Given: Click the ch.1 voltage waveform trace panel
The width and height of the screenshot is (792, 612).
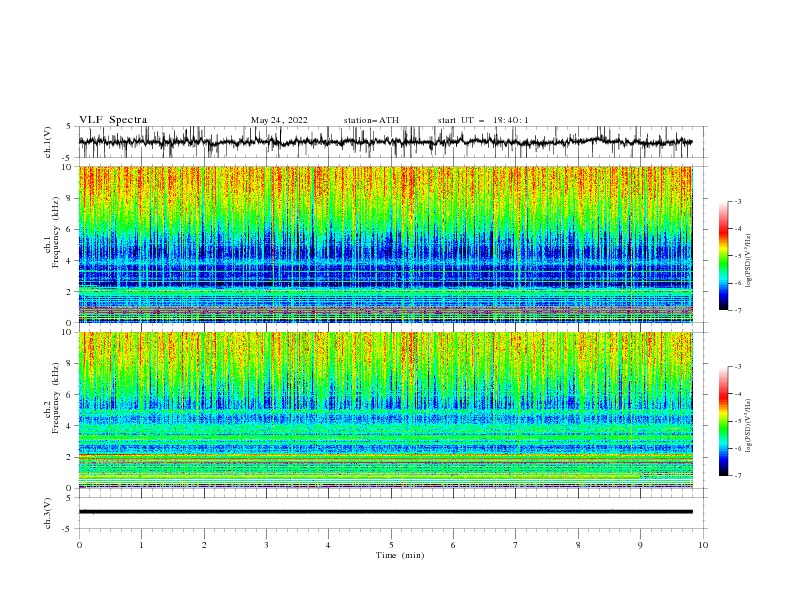Looking at the screenshot, I should (392, 142).
